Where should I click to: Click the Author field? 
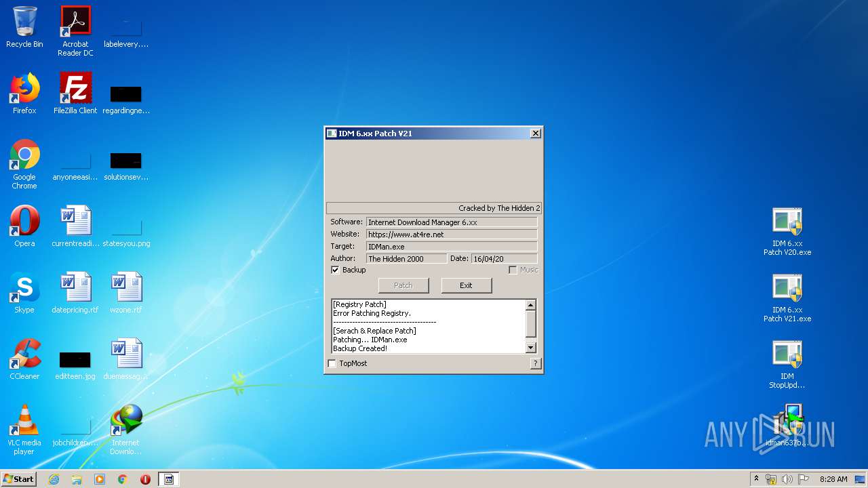[x=406, y=259]
